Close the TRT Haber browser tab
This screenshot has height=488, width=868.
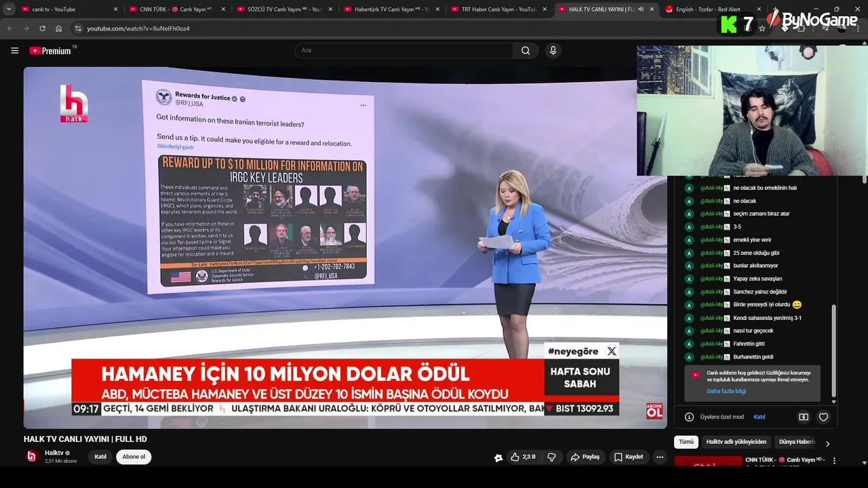point(544,9)
